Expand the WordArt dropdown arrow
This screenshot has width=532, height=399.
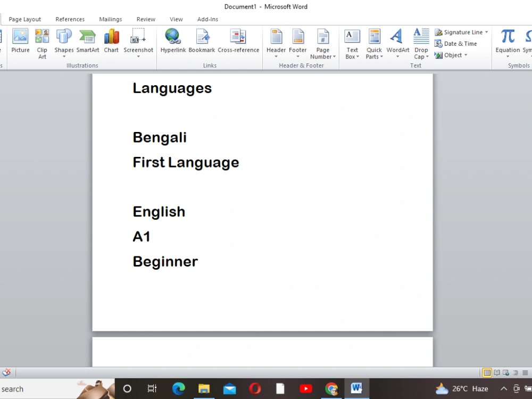tap(397, 57)
